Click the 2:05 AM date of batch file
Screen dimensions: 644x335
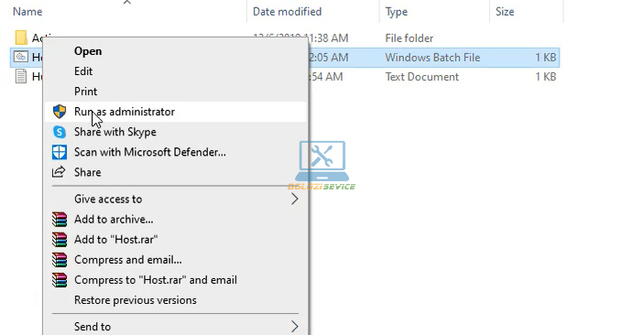(x=329, y=58)
